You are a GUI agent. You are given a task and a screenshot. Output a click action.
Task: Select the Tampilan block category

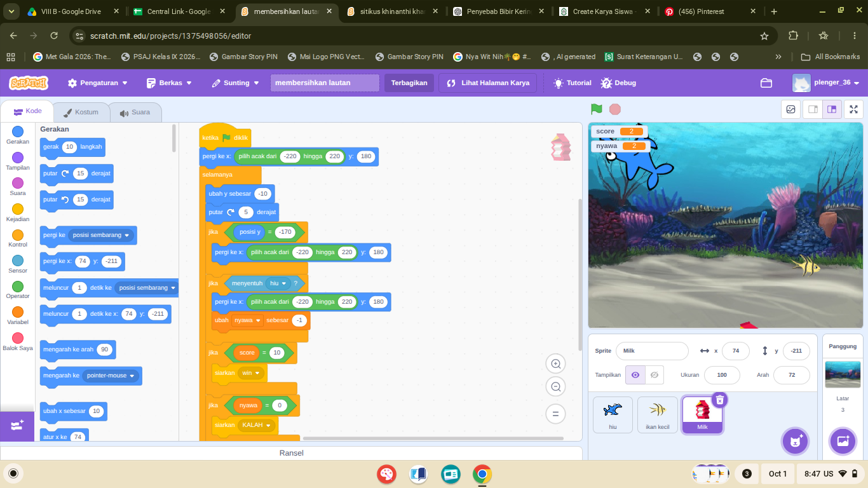[x=18, y=161]
